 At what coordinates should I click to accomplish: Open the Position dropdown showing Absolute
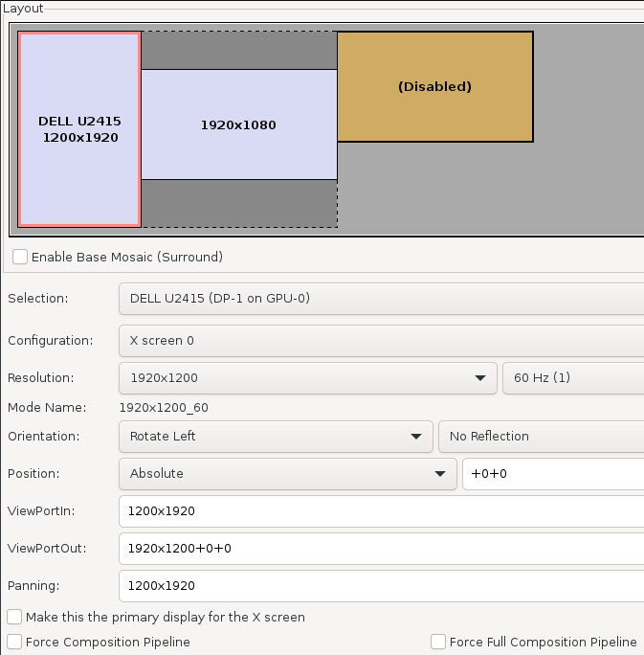[288, 474]
